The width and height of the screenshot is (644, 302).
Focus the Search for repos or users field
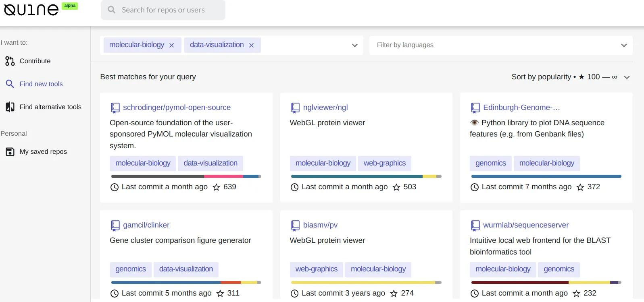click(163, 10)
